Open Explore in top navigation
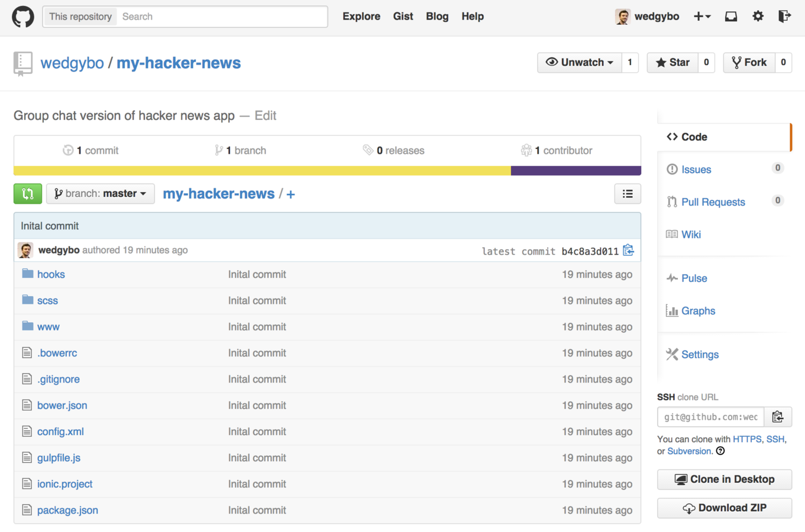805x532 pixels. pos(361,17)
